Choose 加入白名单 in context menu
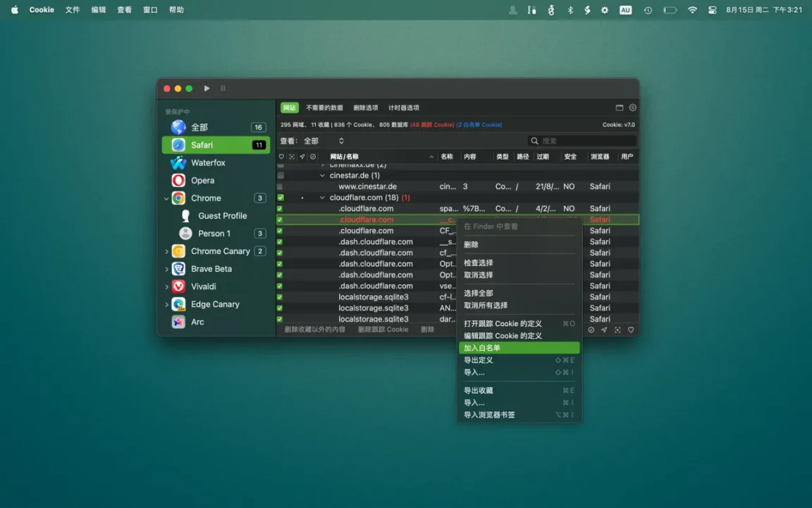Viewport: 812px width, 508px height. coord(519,348)
